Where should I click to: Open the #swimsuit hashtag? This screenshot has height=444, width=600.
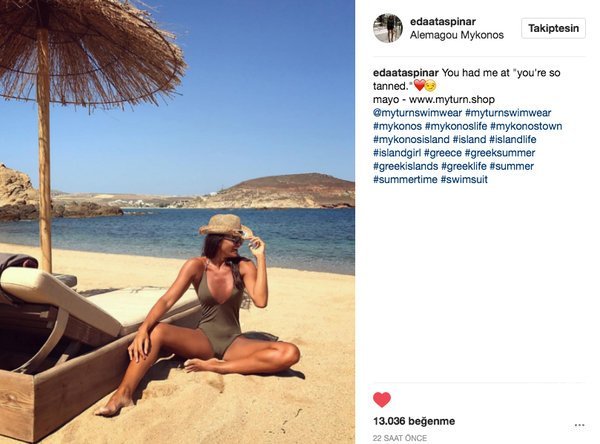coord(464,180)
